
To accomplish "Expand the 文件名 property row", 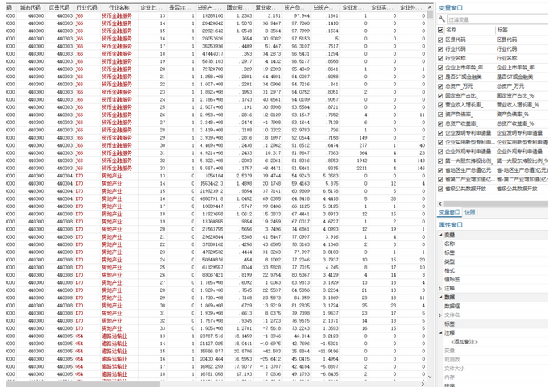I will click(x=440, y=315).
